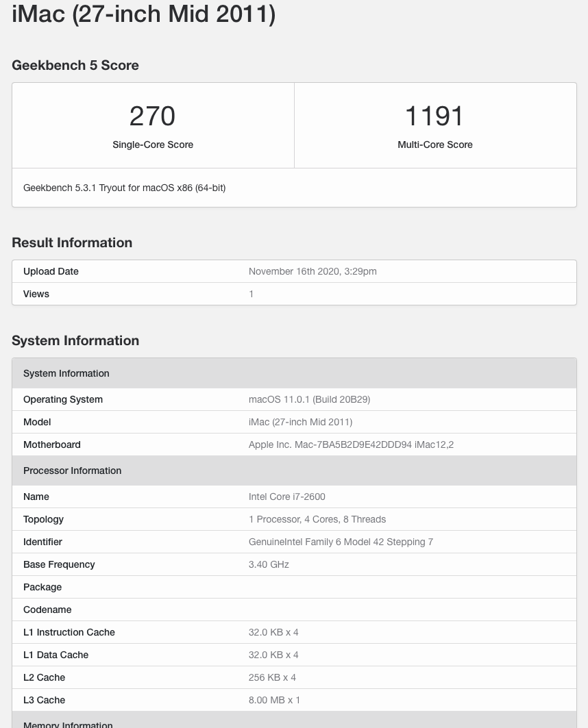Click the Model value in the system table
The image size is (588, 728).
pyautogui.click(x=300, y=422)
